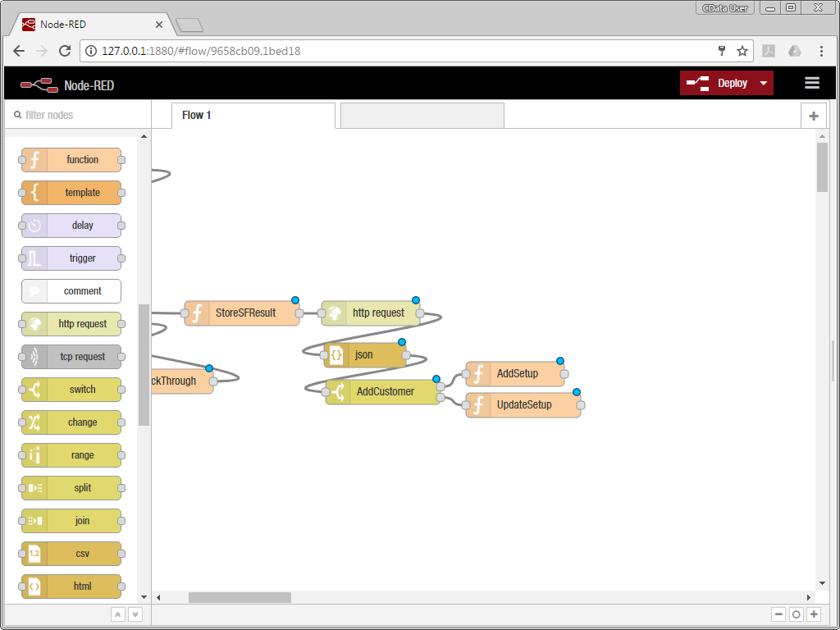
Task: Click the output port of AddSetup node
Action: (564, 374)
